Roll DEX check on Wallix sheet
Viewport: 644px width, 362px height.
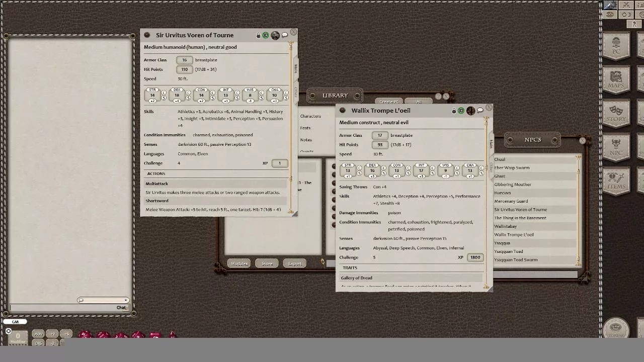click(384, 168)
